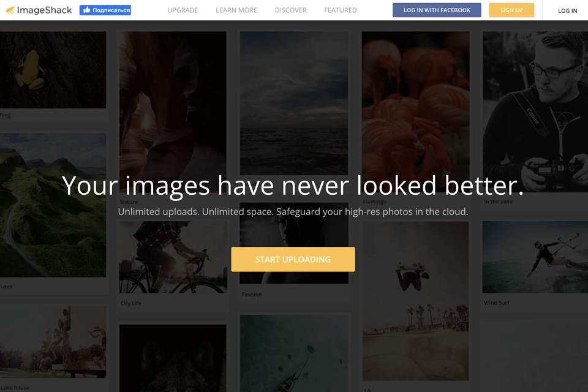Open the Lake house photo thumbnail
This screenshot has width=588, height=392.
(x=53, y=342)
